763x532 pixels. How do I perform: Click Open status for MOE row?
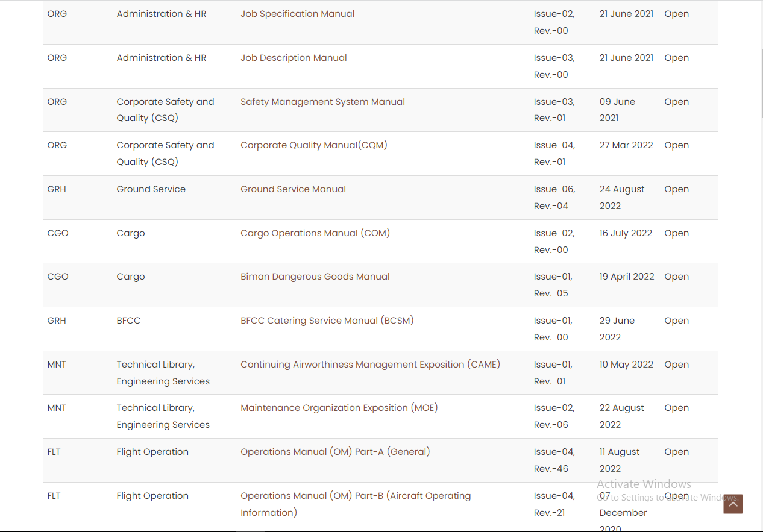click(x=676, y=408)
